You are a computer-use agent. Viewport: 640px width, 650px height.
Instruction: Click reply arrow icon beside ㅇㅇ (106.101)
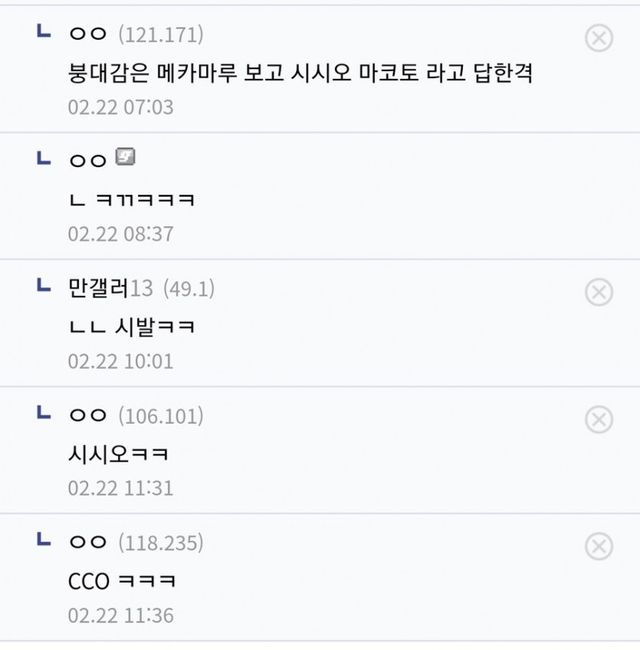coord(43,413)
